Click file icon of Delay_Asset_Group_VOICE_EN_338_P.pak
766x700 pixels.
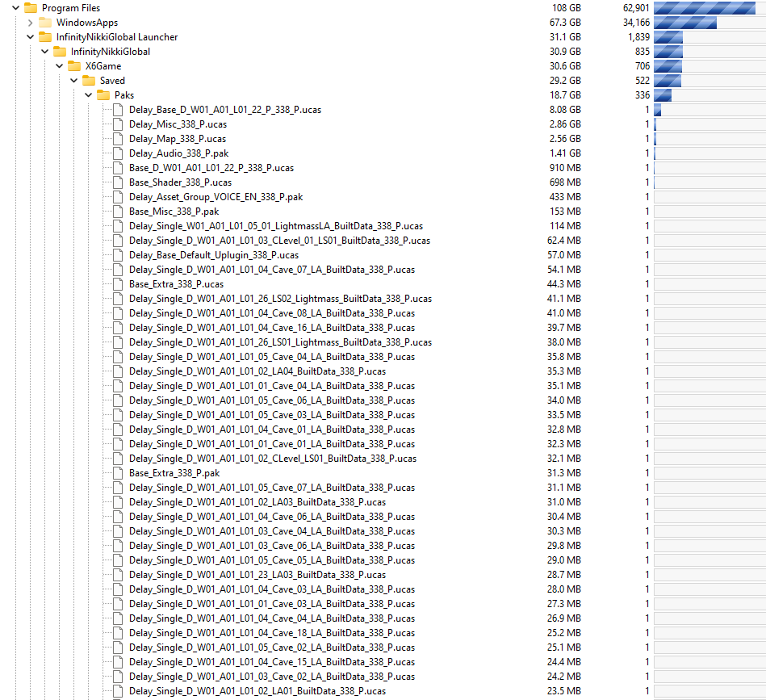(118, 197)
